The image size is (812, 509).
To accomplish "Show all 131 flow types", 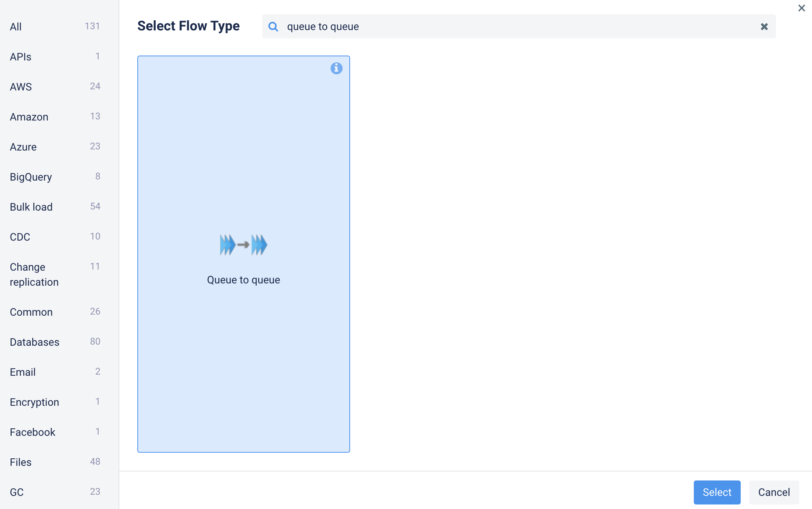I will [16, 27].
